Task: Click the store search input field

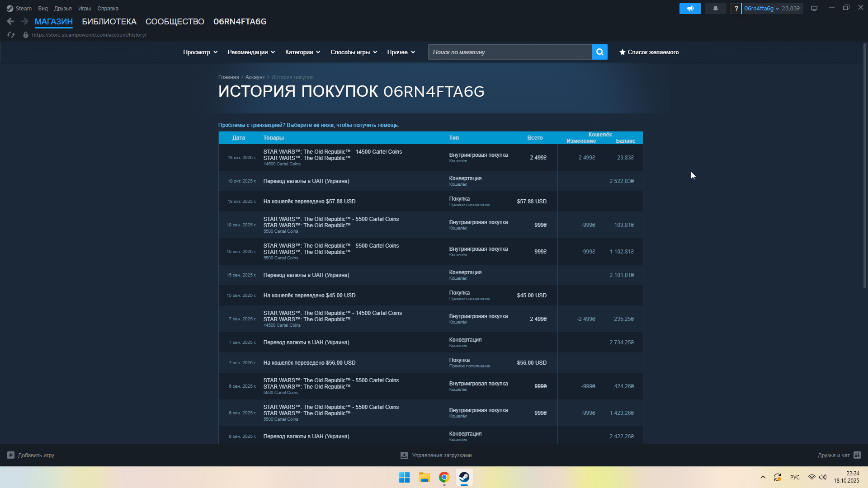Action: click(509, 52)
